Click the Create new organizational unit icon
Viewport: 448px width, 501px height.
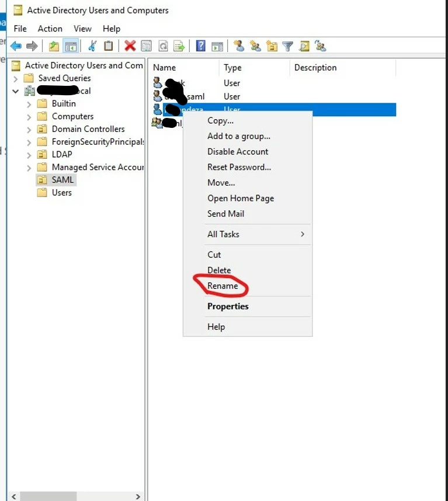(272, 46)
